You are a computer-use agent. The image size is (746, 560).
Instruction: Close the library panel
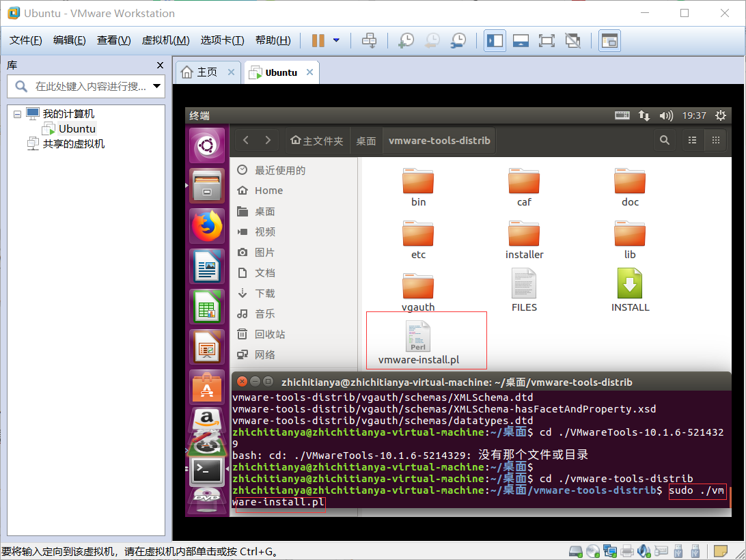(161, 65)
